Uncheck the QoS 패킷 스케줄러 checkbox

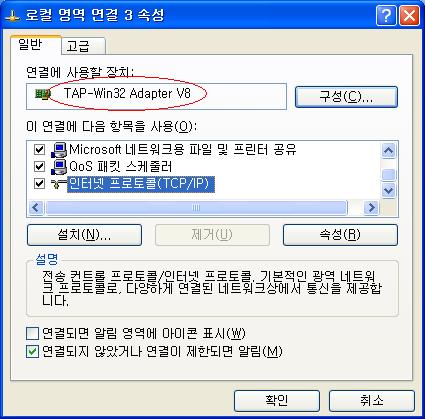coord(39,166)
